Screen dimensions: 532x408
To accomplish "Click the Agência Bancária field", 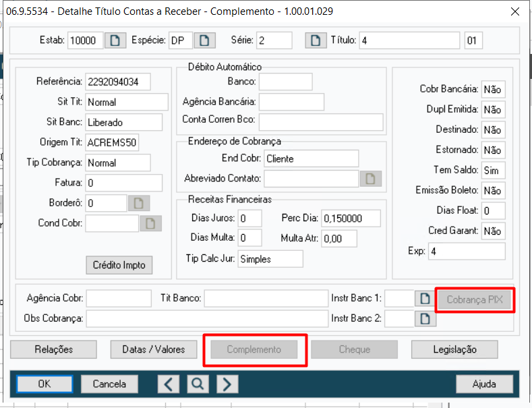I will click(x=291, y=102).
